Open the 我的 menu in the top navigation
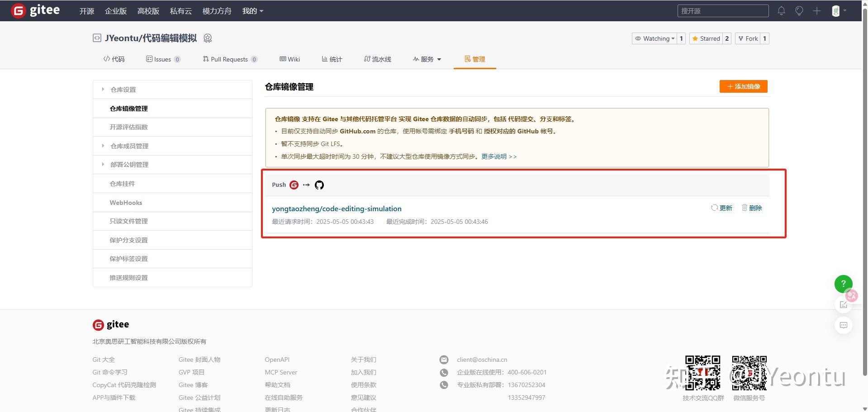This screenshot has height=412, width=868. click(x=252, y=10)
